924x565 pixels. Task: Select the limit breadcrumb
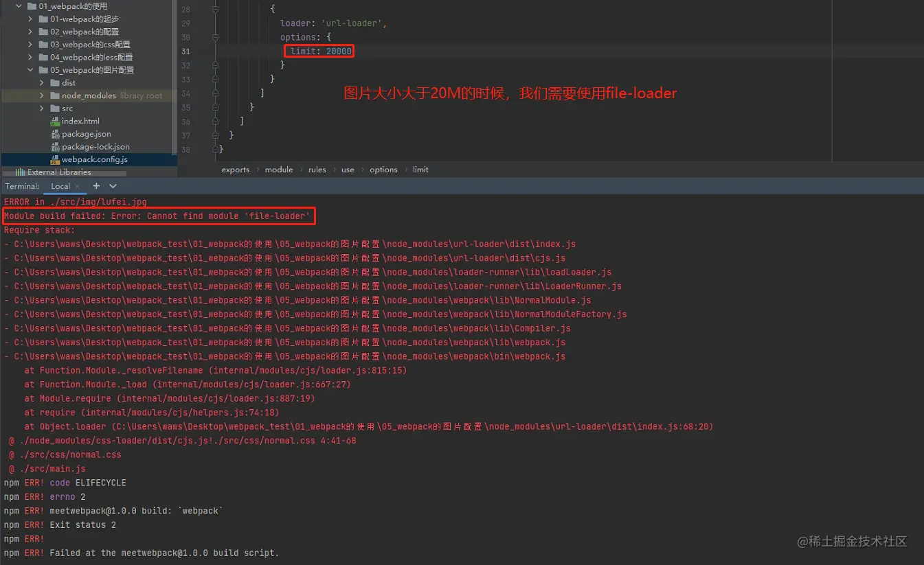click(x=420, y=170)
